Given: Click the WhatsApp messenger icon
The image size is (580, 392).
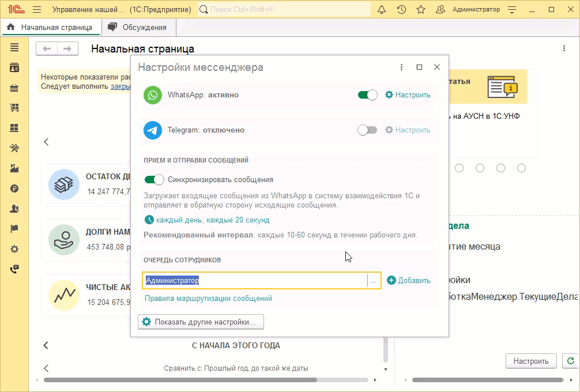Looking at the screenshot, I should point(153,95).
